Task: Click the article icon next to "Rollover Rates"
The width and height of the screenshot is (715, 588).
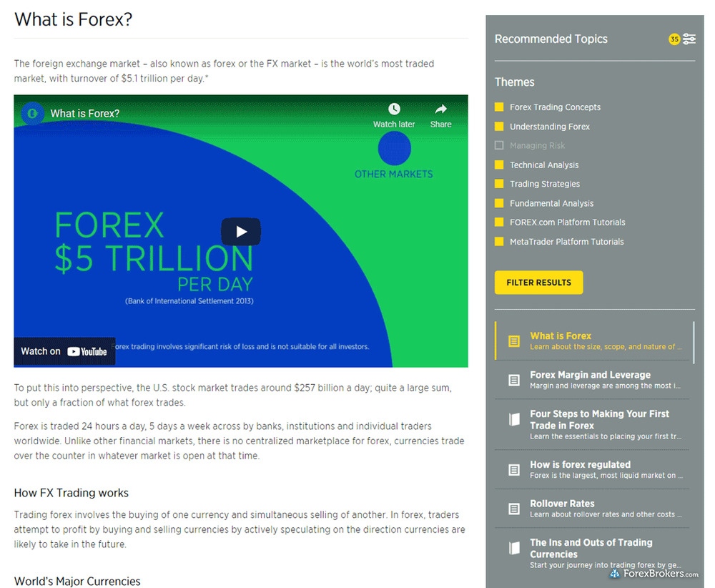Action: 513,508
